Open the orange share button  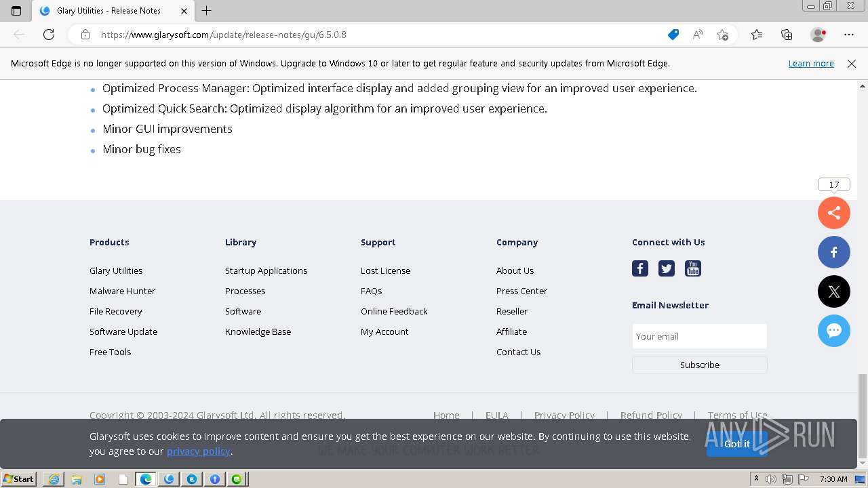coord(834,213)
